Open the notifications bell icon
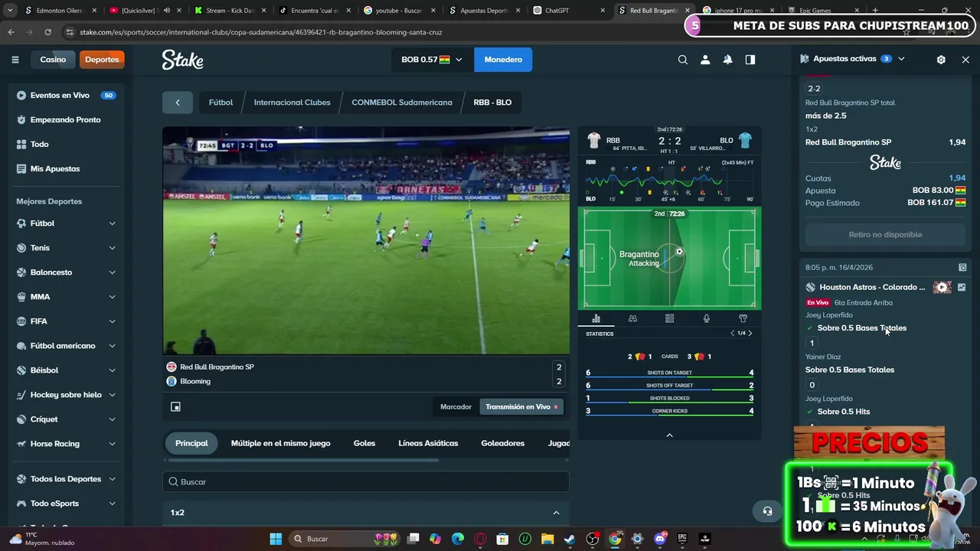Viewport: 980px width, 551px height. pos(727,60)
